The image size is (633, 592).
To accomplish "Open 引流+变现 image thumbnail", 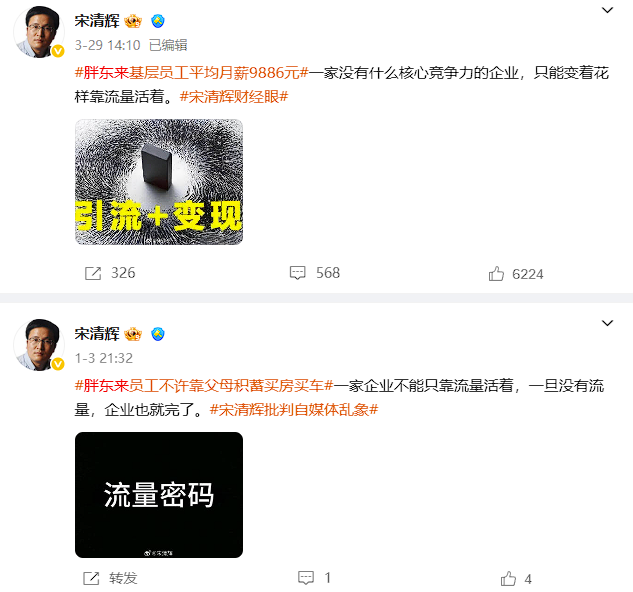I will tap(159, 182).
